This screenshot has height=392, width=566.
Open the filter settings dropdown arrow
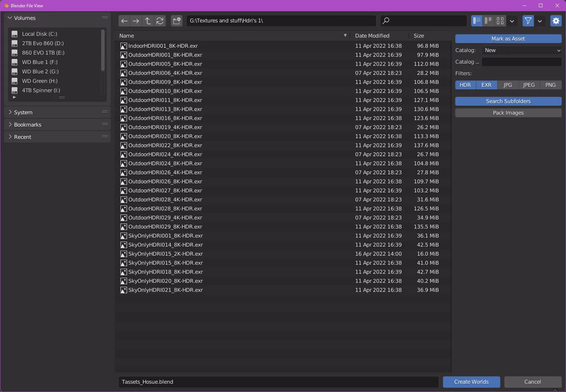(540, 21)
